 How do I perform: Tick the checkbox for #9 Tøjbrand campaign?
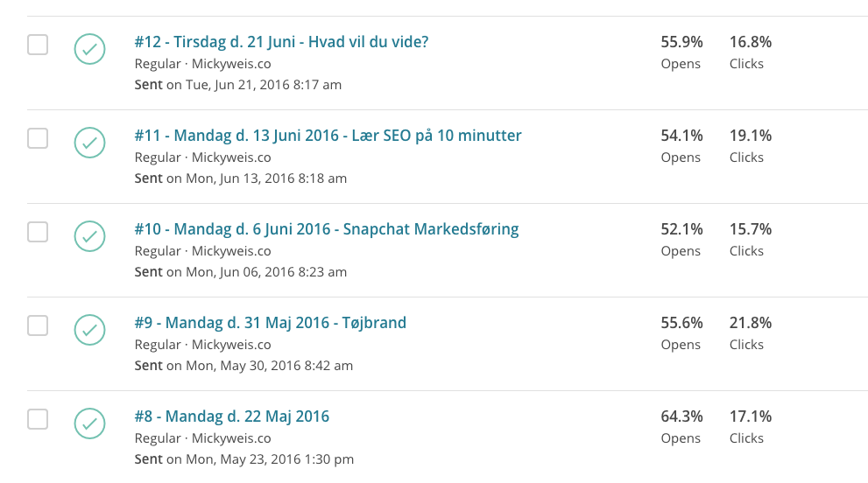pos(38,325)
